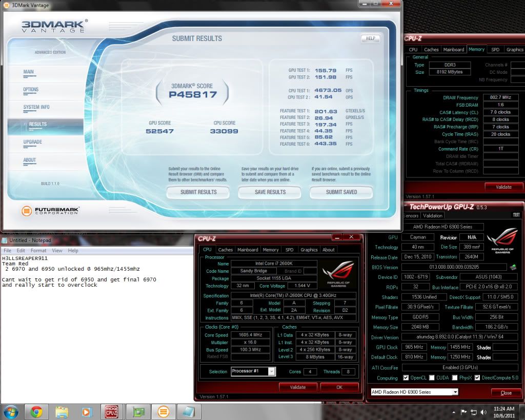Click Close button in GPU-Z

tap(506, 392)
